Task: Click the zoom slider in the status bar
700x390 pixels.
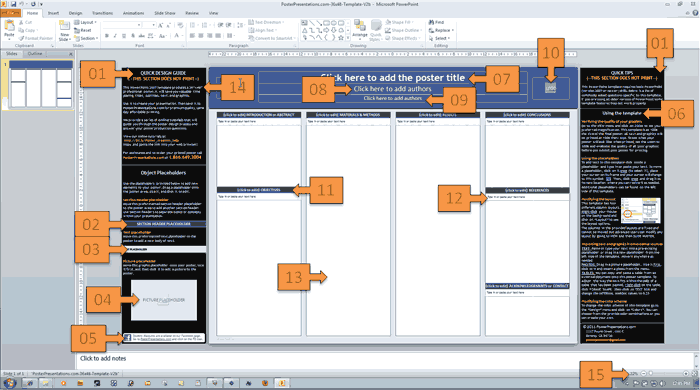Action: click(665, 373)
